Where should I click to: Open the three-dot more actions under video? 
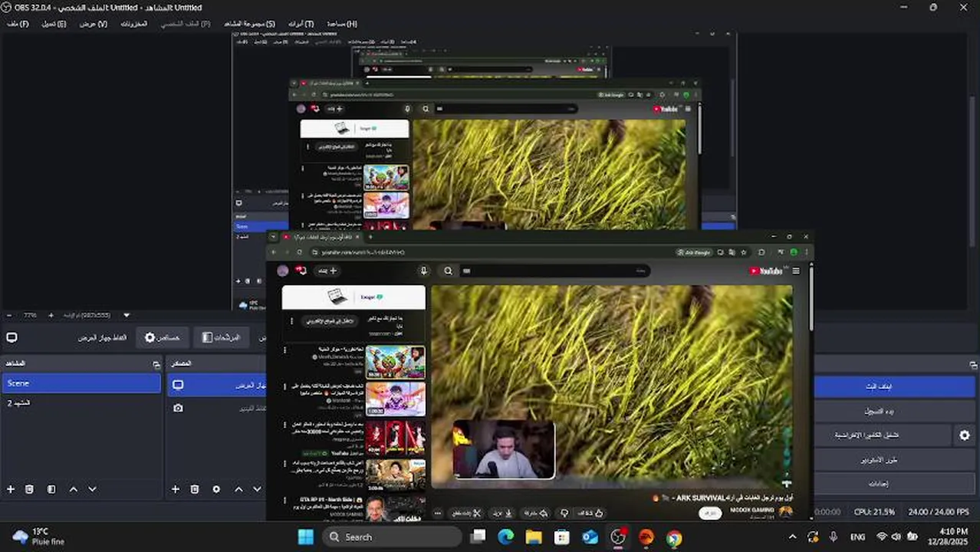pos(438,513)
